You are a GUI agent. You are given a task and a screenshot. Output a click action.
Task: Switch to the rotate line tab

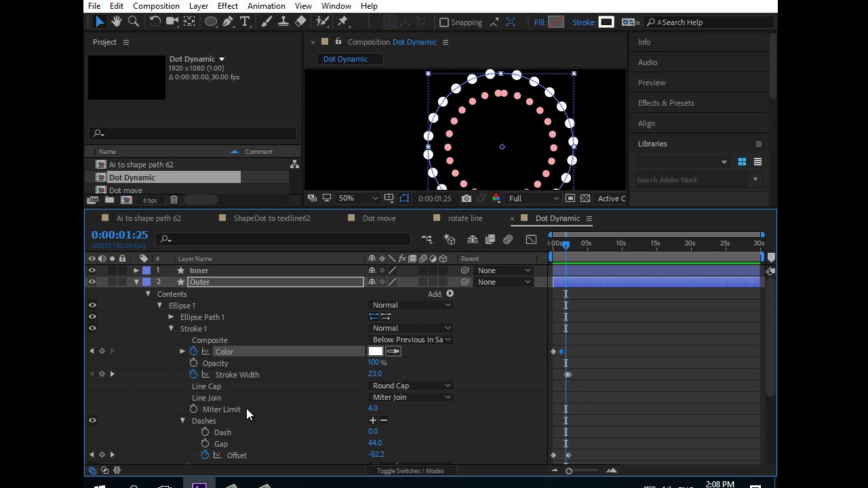[465, 218]
